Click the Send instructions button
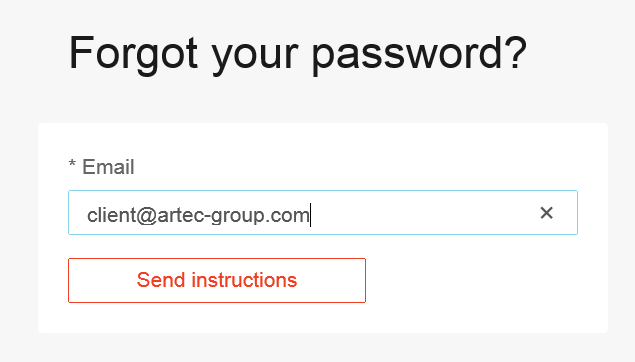 point(217,280)
